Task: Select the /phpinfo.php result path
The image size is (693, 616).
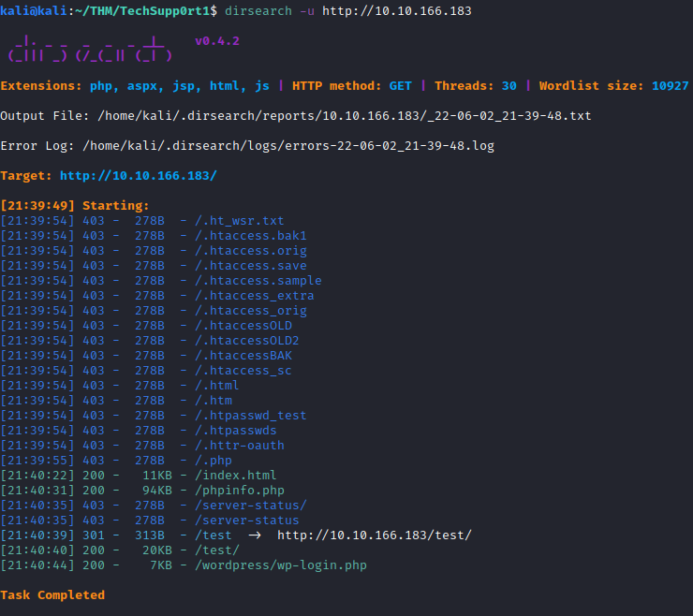Action: [239, 491]
